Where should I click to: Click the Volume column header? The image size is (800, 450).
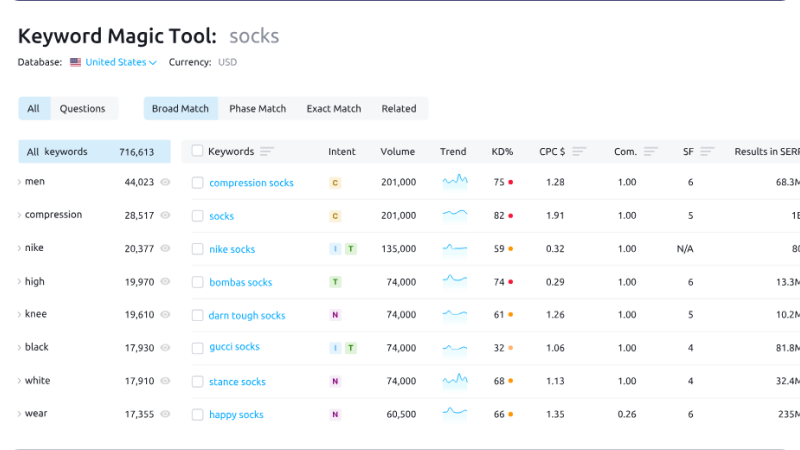(x=397, y=152)
